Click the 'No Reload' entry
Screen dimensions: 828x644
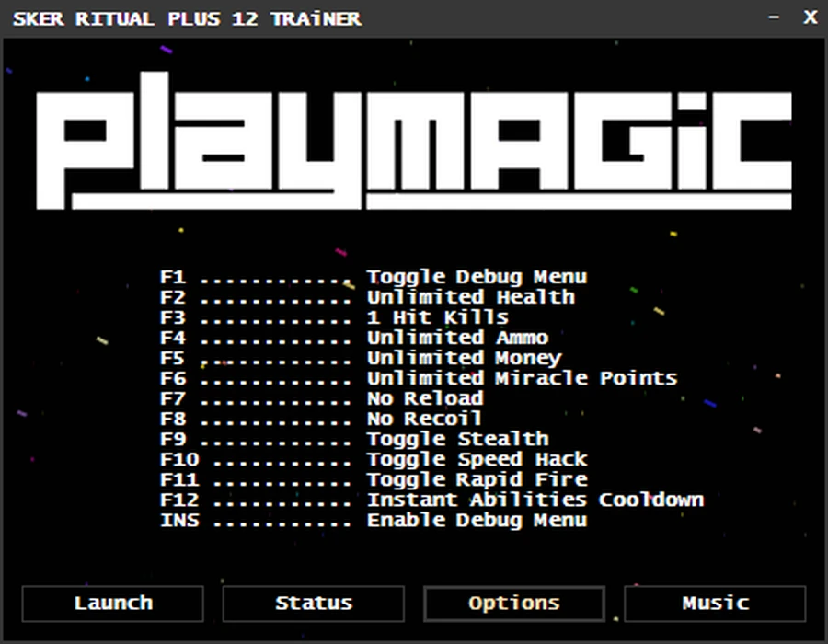point(425,398)
